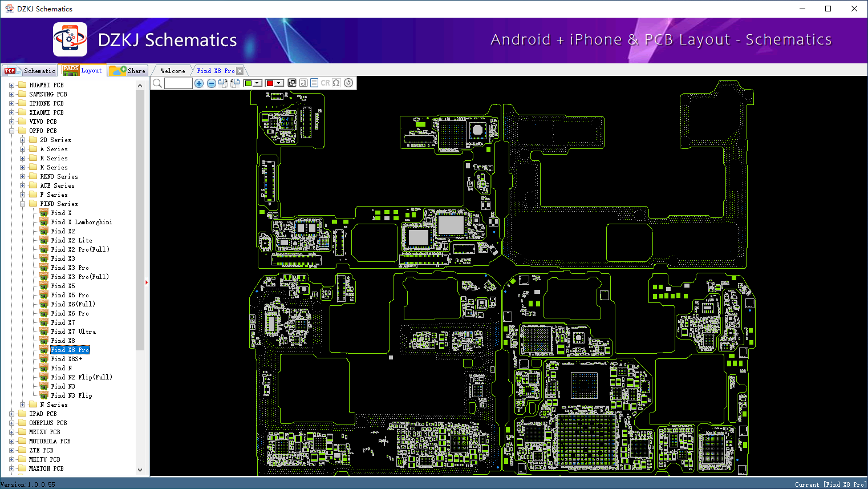Viewport: 868px width, 489px height.
Task: Click the DZKJ app icon in title bar
Action: point(9,9)
